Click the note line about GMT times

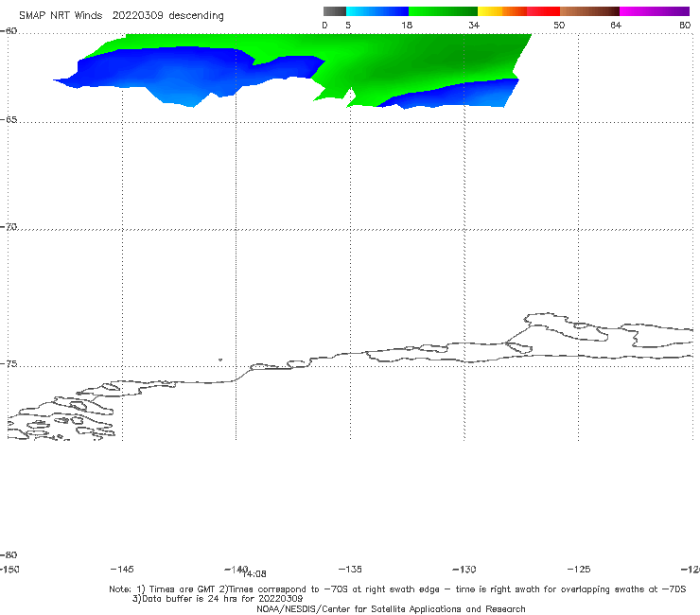click(x=397, y=589)
